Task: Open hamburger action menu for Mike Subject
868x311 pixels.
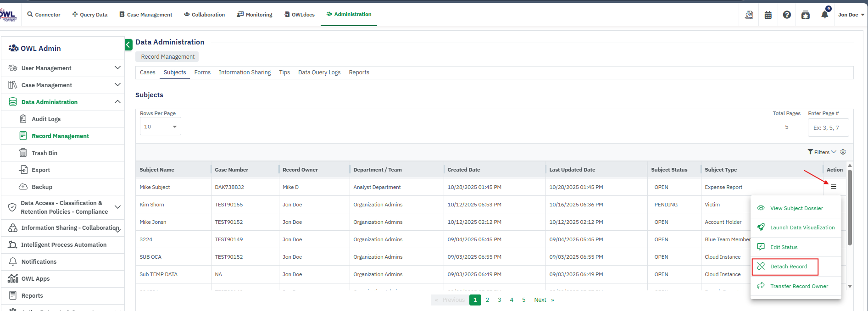Action: (834, 187)
